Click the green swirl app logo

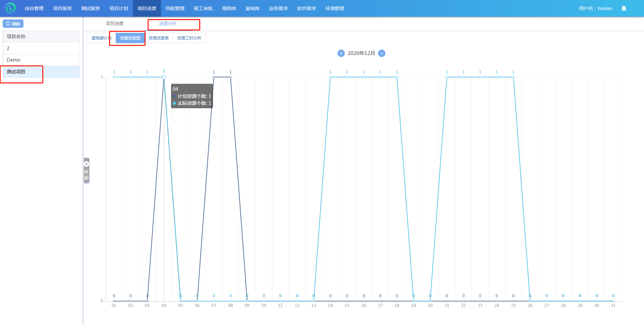tap(10, 8)
